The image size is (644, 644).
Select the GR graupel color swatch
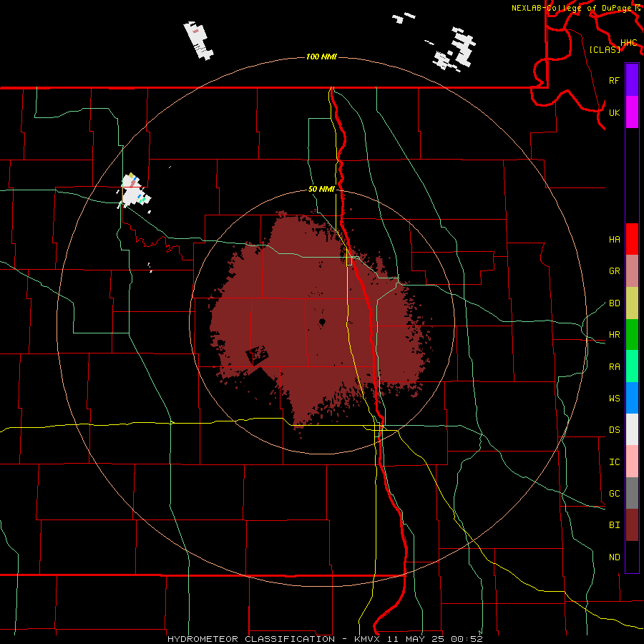pos(632,271)
